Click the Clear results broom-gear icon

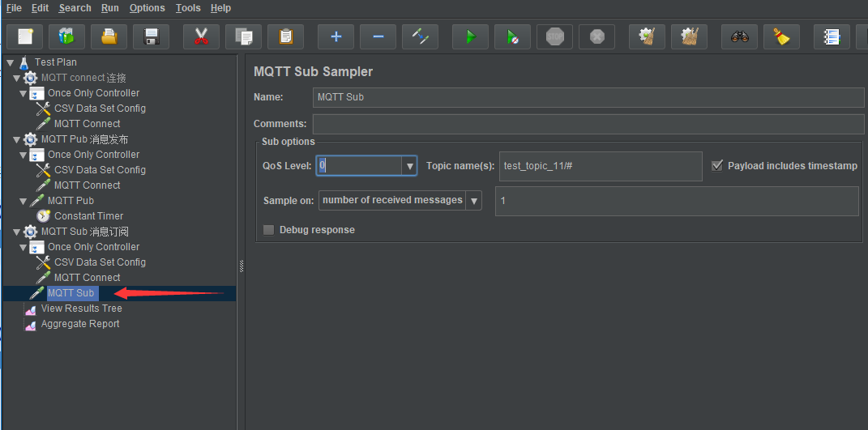(647, 37)
